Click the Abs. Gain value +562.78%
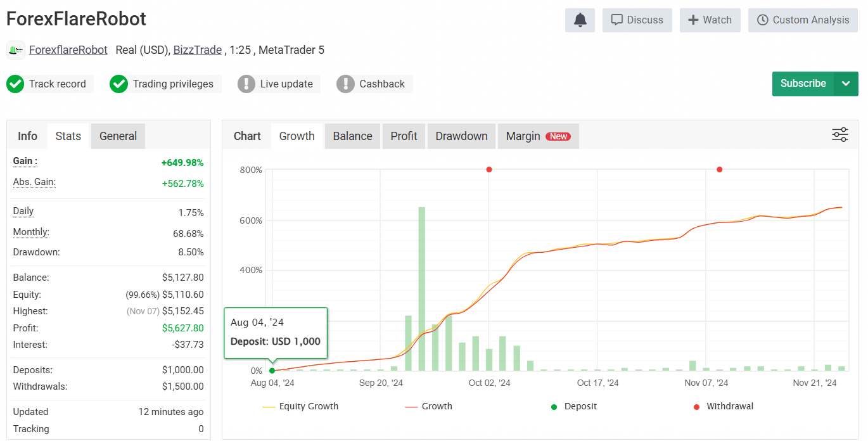This screenshot has width=868, height=441. 182,184
